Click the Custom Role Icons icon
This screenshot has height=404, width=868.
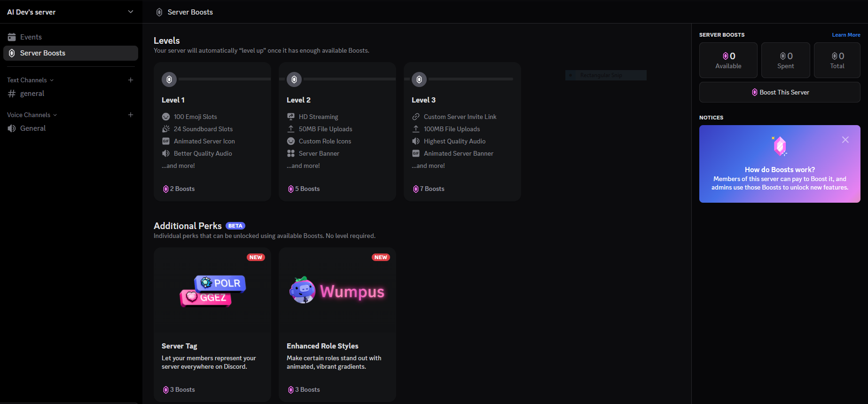point(291,141)
